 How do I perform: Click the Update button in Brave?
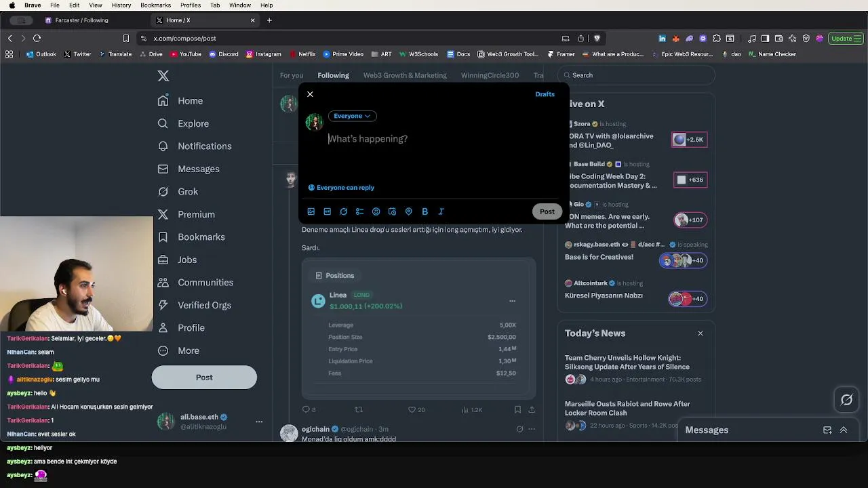tap(845, 39)
